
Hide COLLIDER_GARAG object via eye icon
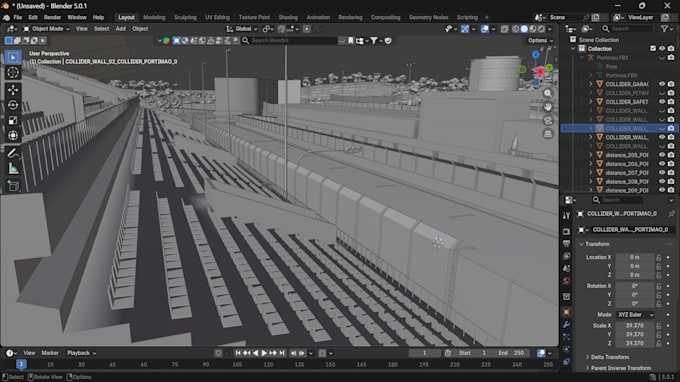(x=662, y=84)
